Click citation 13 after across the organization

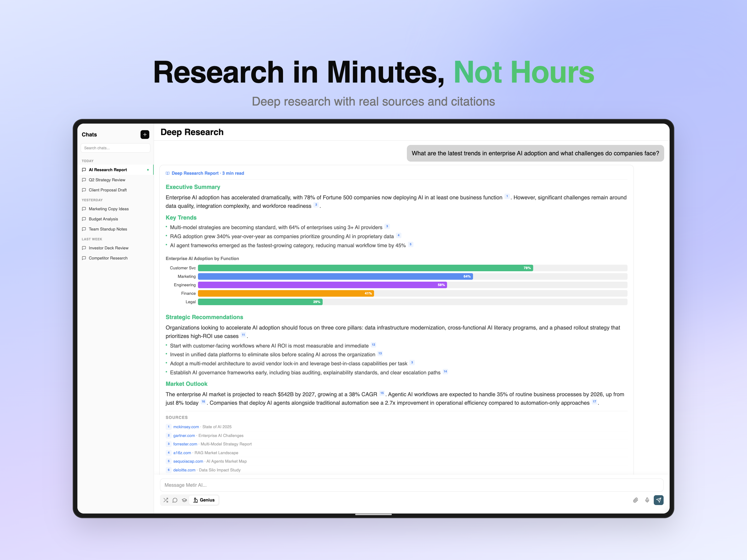tap(380, 354)
